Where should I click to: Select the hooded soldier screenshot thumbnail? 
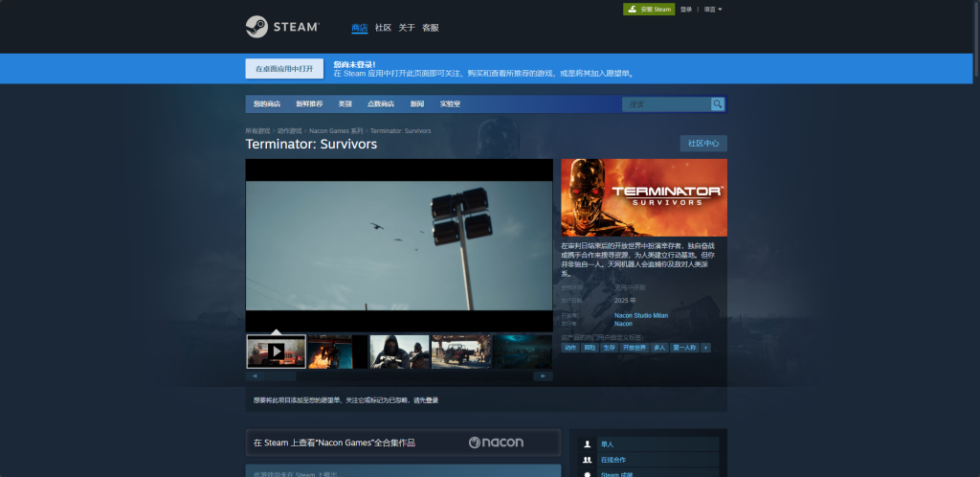point(399,352)
